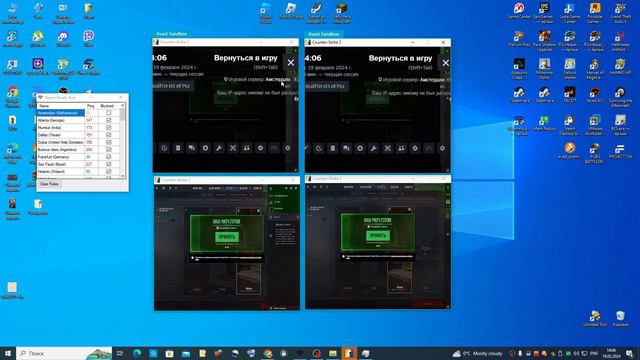Viewport: 640px width, 360px height.
Task: Open Grand Theft Auto V shortcut
Action: 620,13
